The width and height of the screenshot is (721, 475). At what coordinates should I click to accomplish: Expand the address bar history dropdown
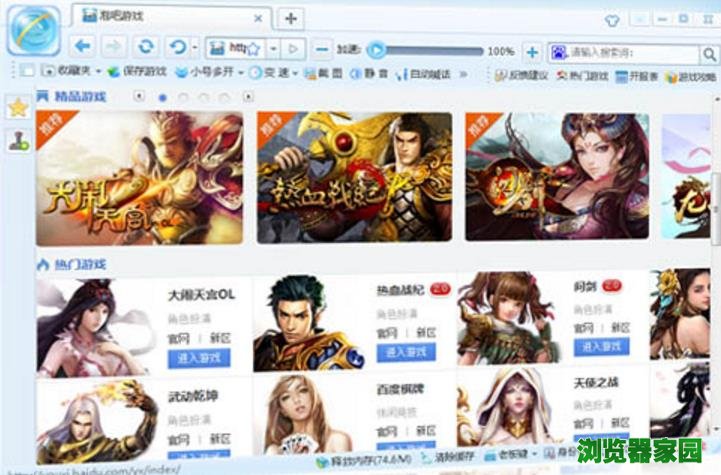coord(274,48)
